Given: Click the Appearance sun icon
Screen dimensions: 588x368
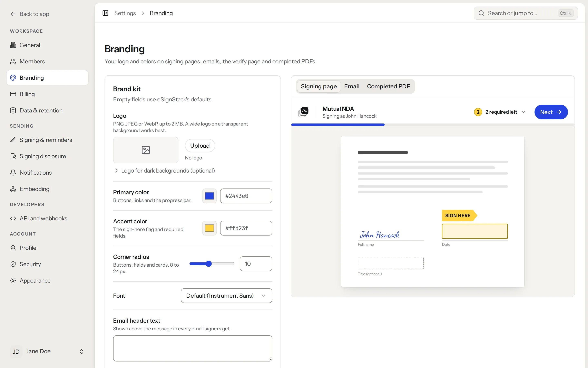Looking at the screenshot, I should (x=13, y=280).
